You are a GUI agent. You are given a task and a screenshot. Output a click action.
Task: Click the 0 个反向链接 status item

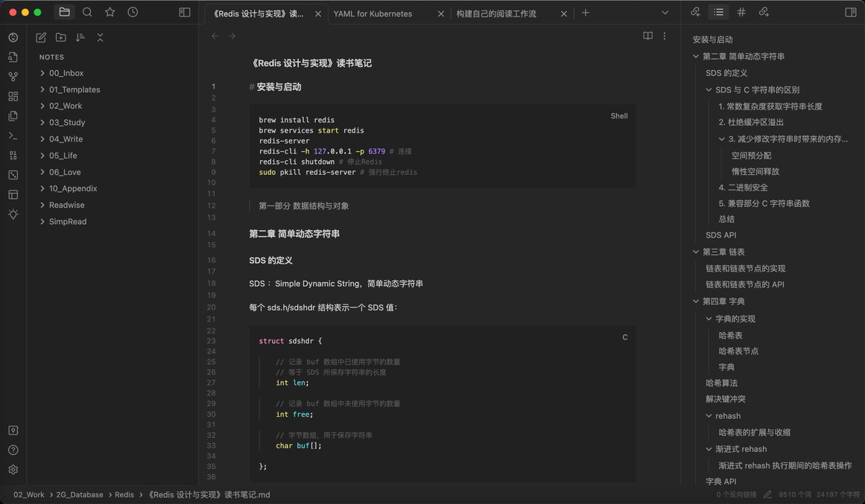[736, 494]
